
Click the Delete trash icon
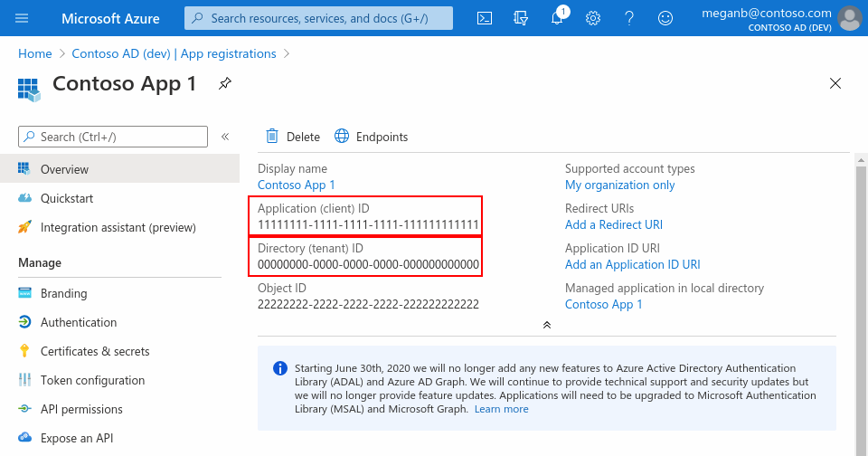(x=272, y=137)
